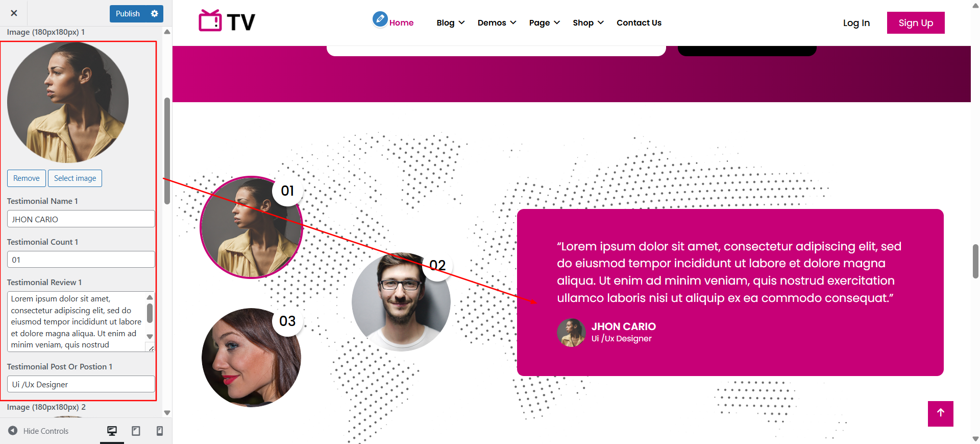Click the Sign Up button
980x444 pixels.
tap(916, 22)
